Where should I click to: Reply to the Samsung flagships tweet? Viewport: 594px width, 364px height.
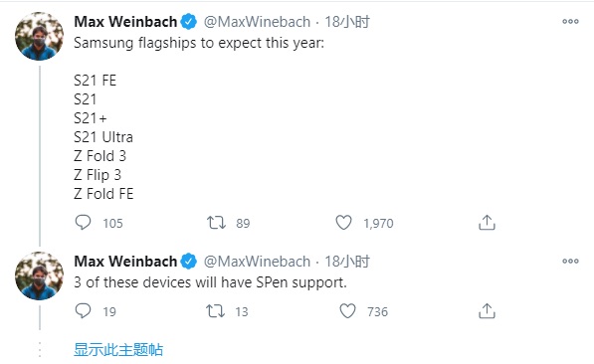coord(83,223)
